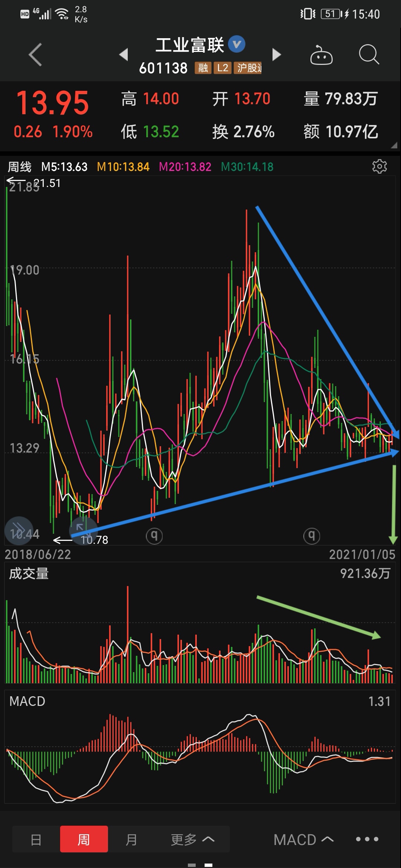Open second quarterly report marker q
The height and width of the screenshot is (868, 401).
[312, 536]
